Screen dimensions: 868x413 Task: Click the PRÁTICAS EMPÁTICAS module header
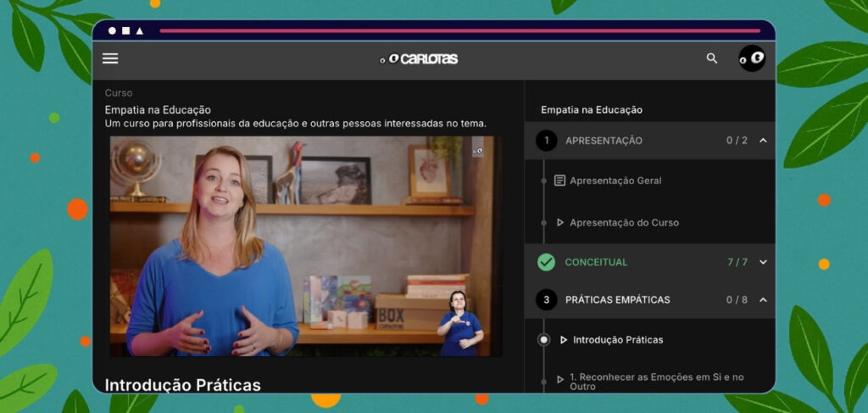[650, 300]
